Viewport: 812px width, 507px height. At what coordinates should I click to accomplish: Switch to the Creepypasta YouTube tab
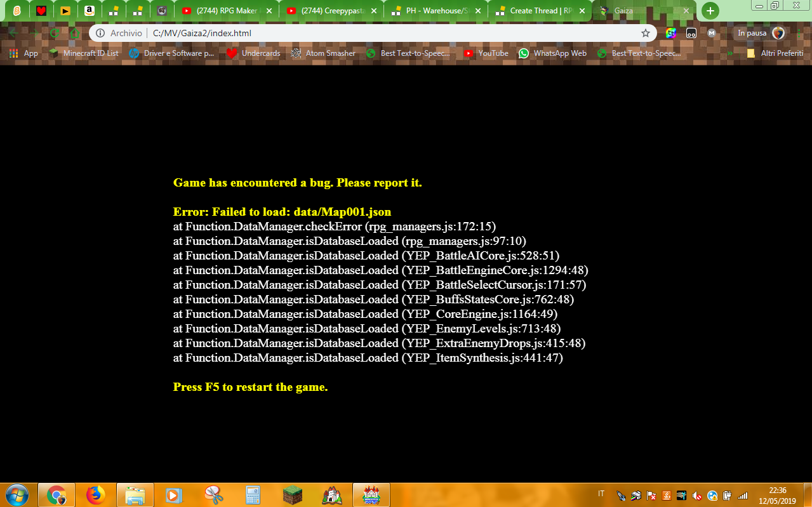click(331, 11)
